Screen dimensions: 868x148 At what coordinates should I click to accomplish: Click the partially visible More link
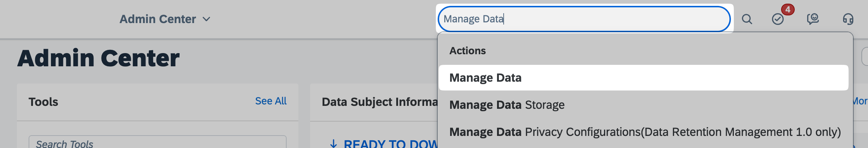point(860,101)
